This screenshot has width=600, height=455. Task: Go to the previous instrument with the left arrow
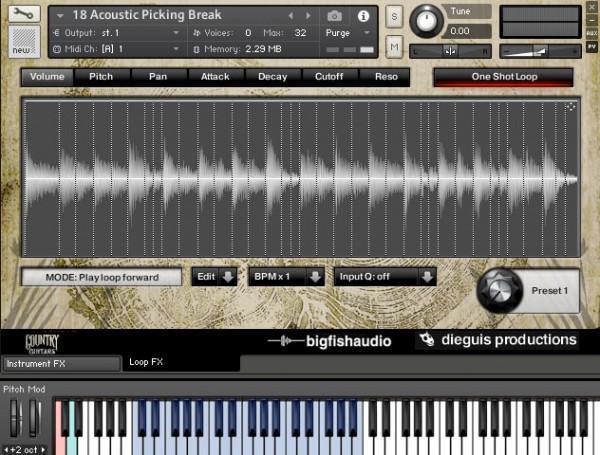pyautogui.click(x=291, y=16)
